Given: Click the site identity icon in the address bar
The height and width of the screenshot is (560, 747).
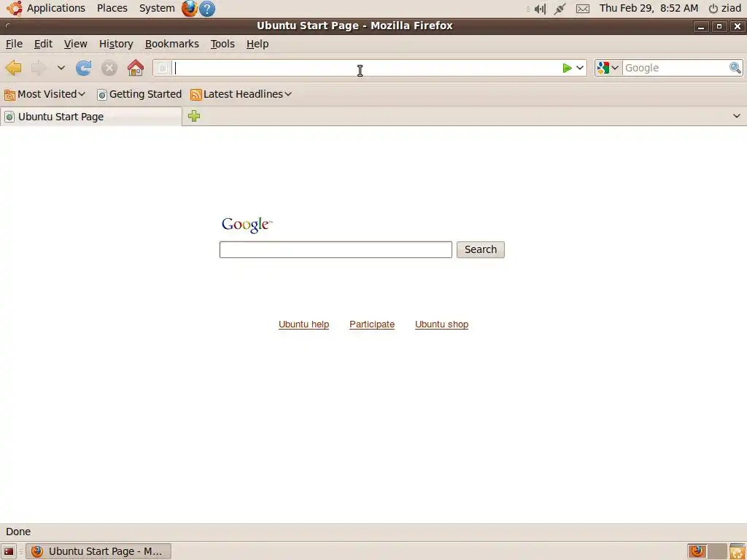Looking at the screenshot, I should (x=163, y=68).
